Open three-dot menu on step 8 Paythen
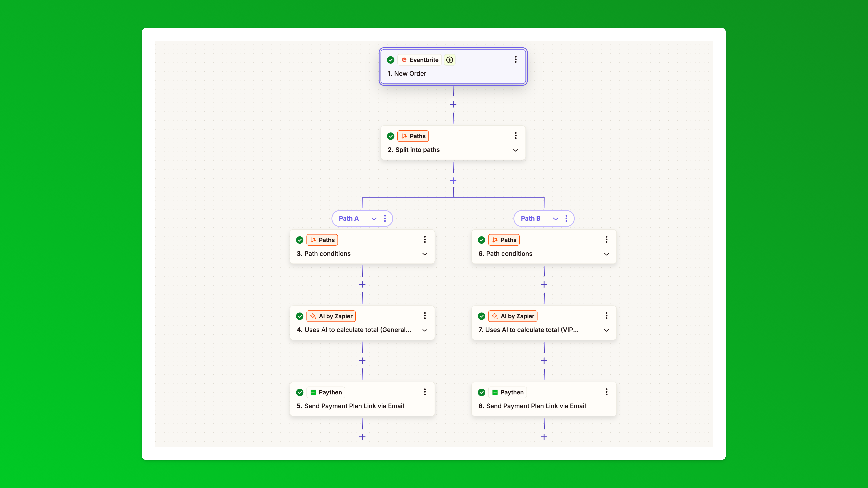 pyautogui.click(x=606, y=392)
